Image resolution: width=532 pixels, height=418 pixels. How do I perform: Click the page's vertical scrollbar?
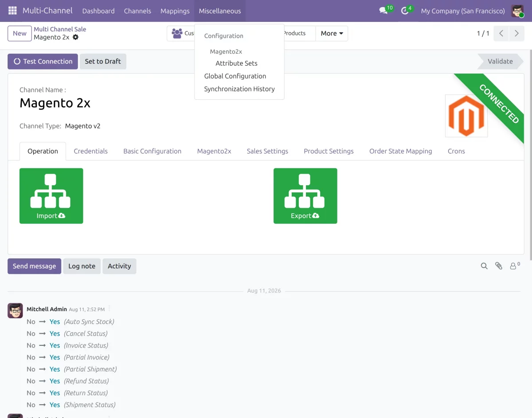[x=530, y=155]
